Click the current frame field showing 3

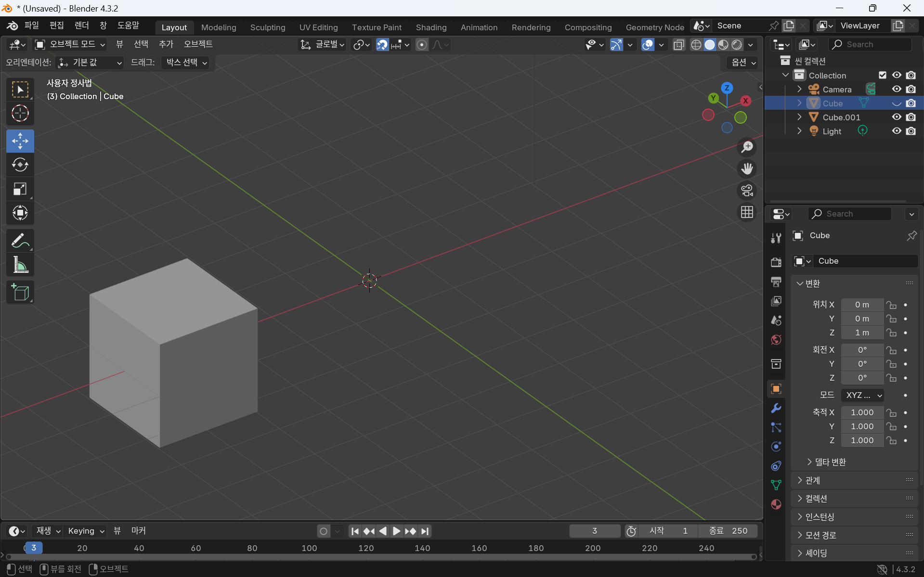595,531
